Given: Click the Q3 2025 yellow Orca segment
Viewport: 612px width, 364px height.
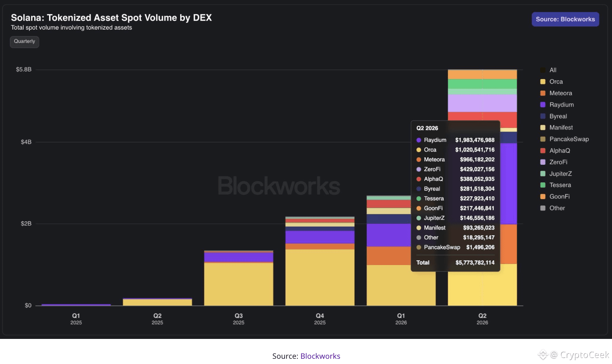Looking at the screenshot, I should click(239, 284).
